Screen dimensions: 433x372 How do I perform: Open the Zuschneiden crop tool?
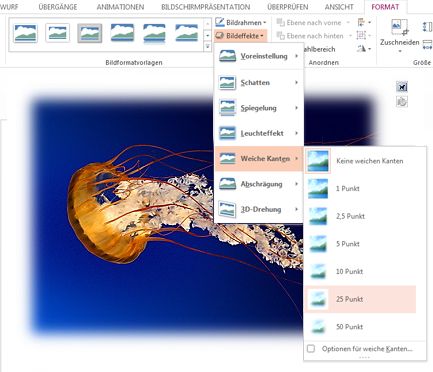[x=399, y=36]
